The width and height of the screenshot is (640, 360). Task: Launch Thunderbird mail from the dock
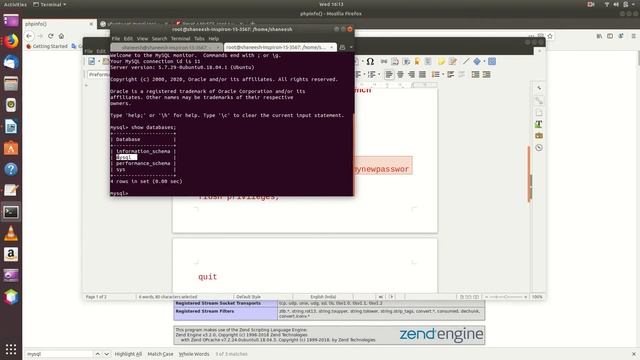tap(11, 62)
